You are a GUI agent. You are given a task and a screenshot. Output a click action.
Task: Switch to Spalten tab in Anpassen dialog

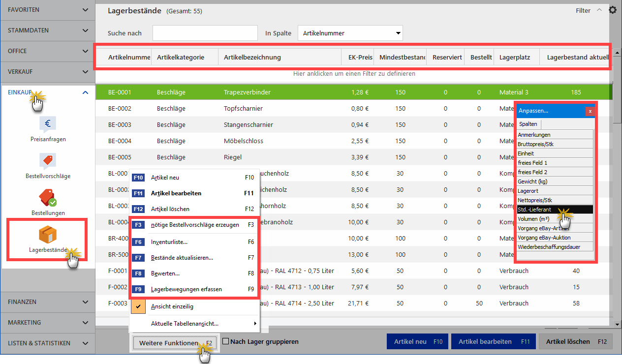click(x=529, y=124)
